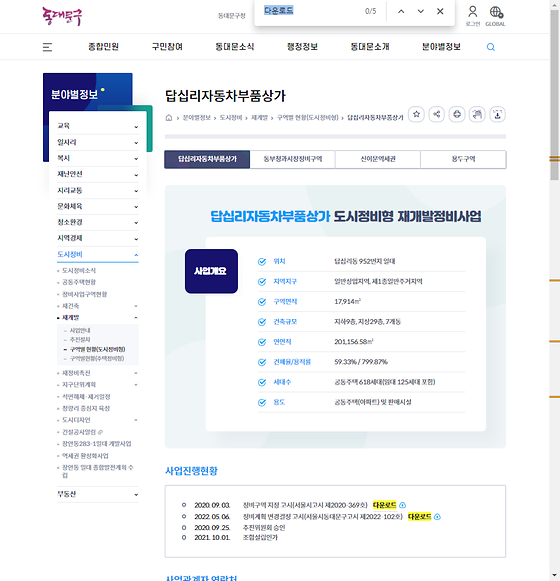The image size is (560, 581).
Task: Open the hamburger all-menu icon
Action: click(x=47, y=47)
